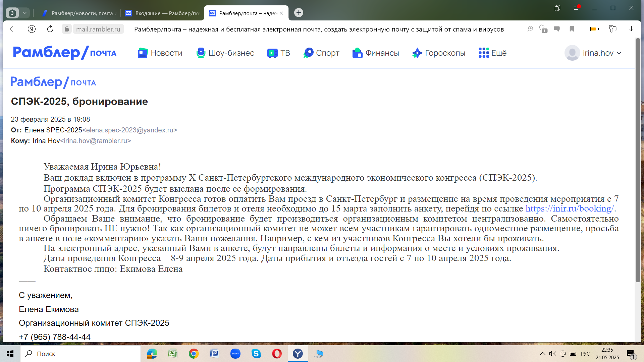
Task: Reload the page with the refresh icon
Action: coord(50,29)
